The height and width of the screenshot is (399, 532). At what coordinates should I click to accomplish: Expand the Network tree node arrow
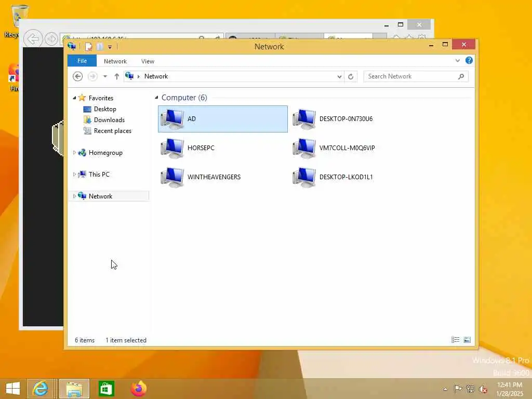(74, 196)
